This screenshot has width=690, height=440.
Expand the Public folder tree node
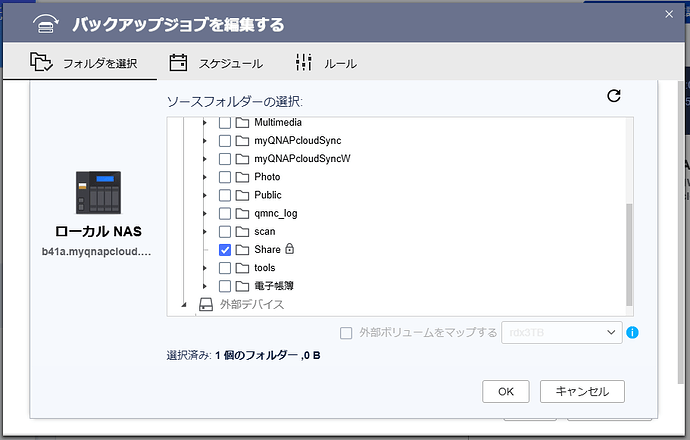[x=205, y=195]
